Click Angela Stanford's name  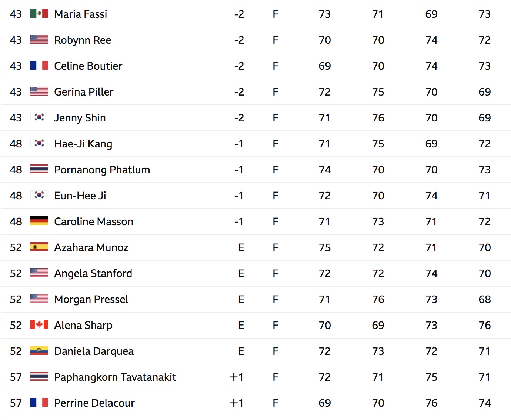(93, 273)
